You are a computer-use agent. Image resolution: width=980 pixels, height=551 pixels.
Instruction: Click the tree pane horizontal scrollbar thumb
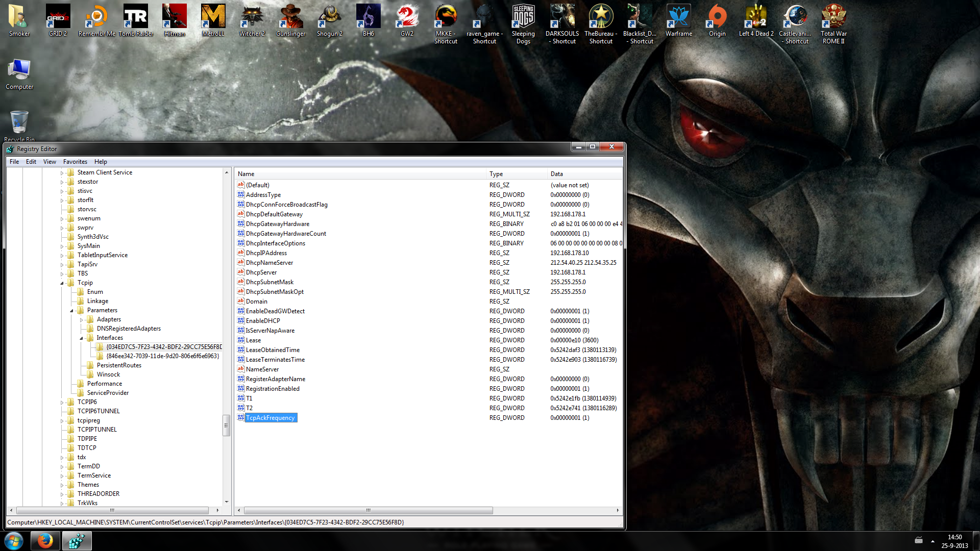112,510
